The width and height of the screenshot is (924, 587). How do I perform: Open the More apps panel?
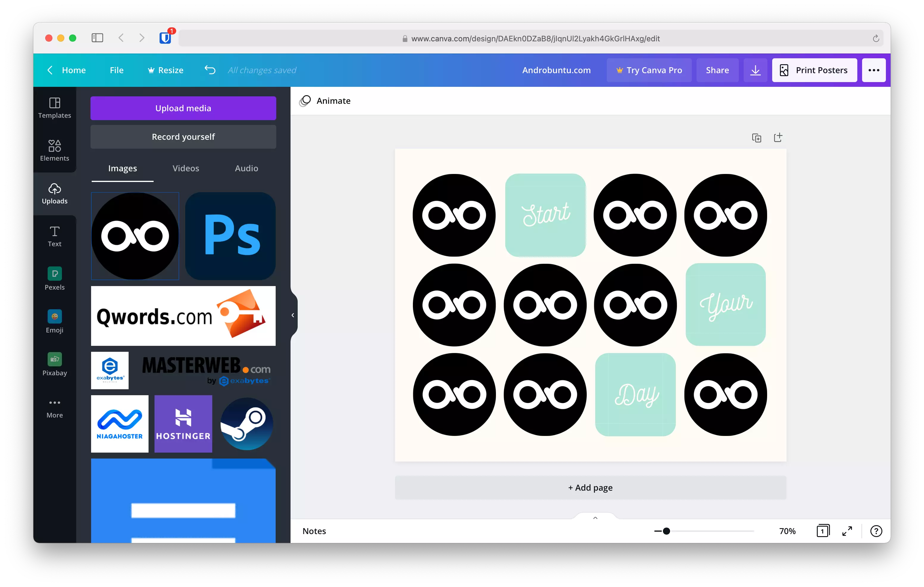click(54, 407)
